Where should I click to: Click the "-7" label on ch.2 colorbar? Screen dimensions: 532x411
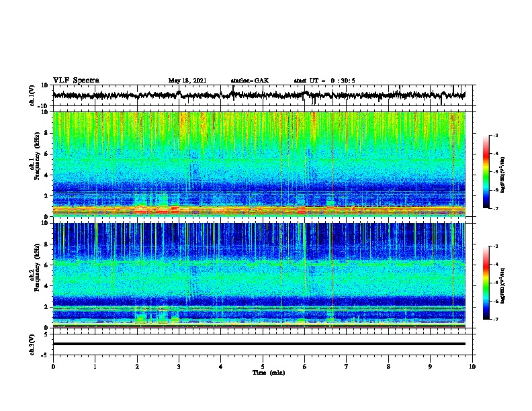coord(495,319)
